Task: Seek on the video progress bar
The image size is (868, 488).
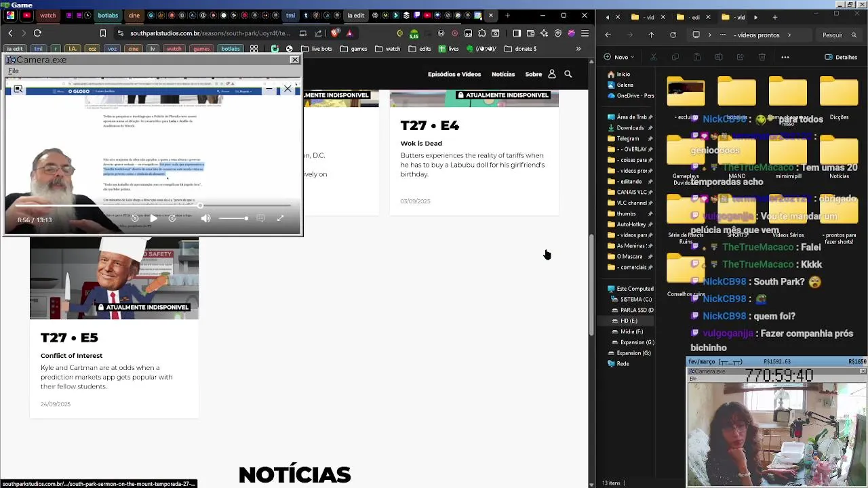Action: (x=153, y=206)
